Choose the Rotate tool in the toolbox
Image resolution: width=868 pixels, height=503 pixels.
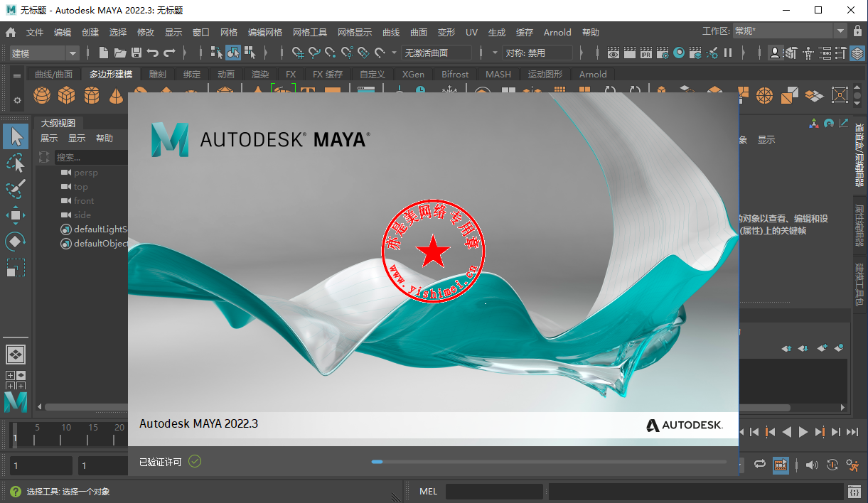pos(16,242)
